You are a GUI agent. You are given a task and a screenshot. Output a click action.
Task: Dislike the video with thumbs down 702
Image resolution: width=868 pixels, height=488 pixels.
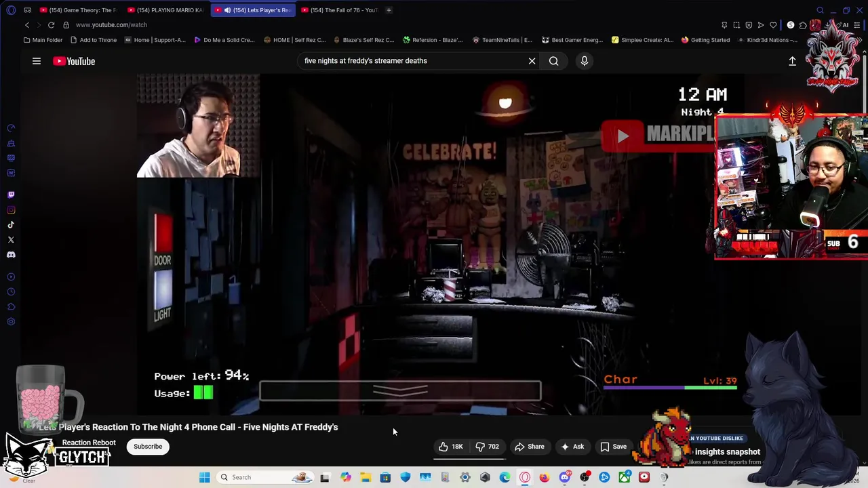[x=488, y=447]
